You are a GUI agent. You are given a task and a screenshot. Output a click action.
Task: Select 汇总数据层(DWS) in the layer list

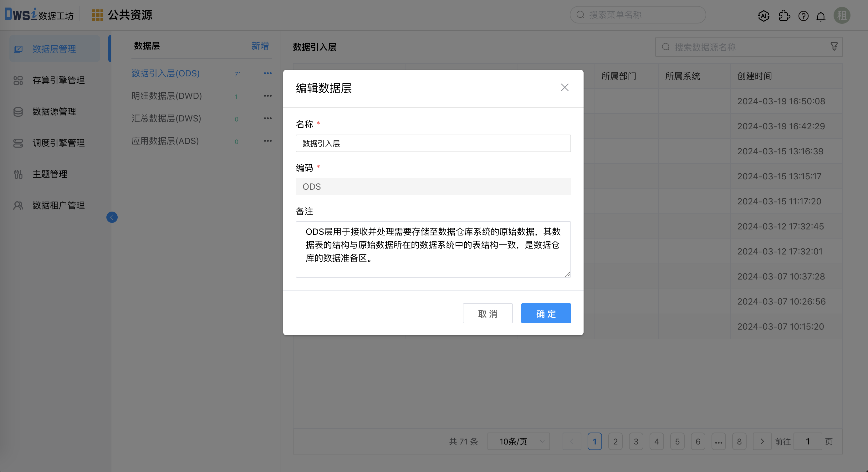pos(166,118)
